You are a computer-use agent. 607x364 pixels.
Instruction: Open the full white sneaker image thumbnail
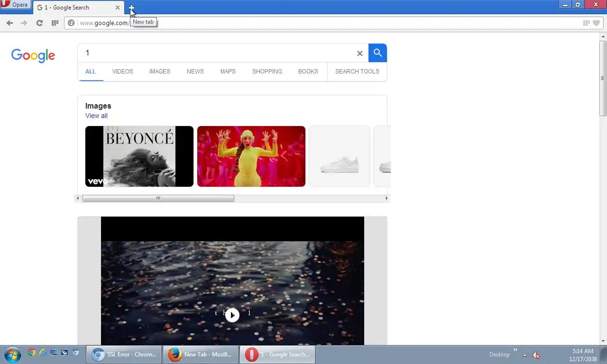coord(340,156)
